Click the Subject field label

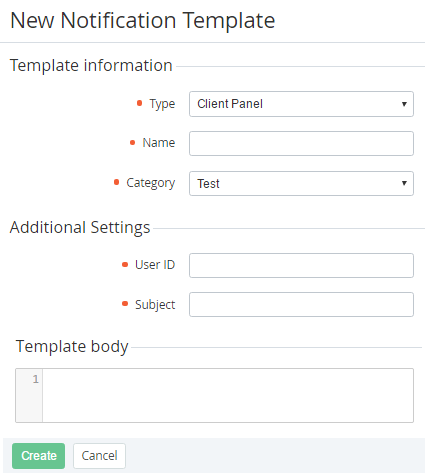click(x=155, y=304)
